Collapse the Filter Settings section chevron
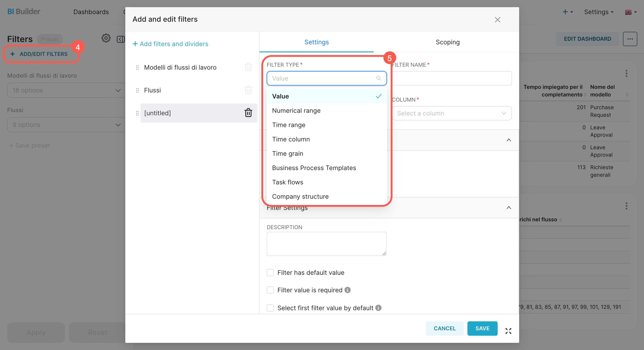Image resolution: width=644 pixels, height=350 pixels. [508, 207]
